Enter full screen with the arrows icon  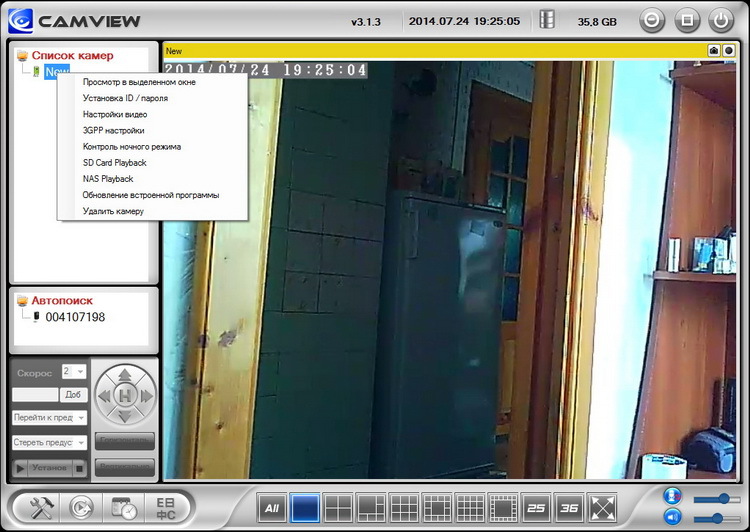click(x=602, y=508)
